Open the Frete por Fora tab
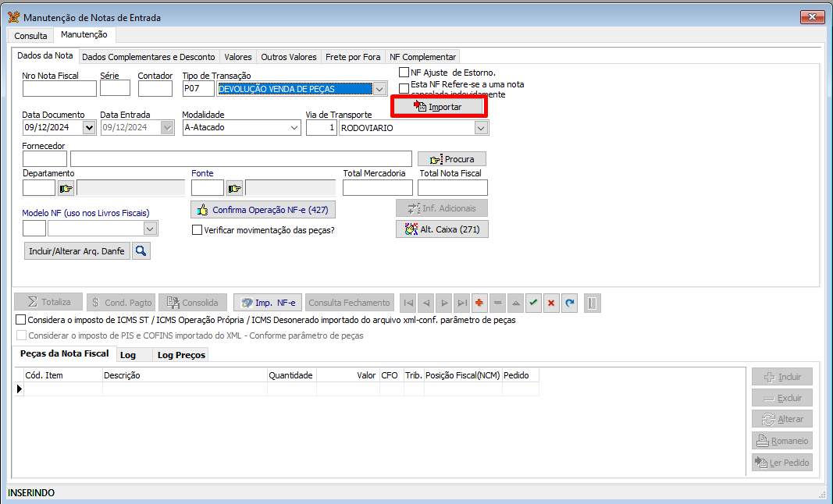 click(x=353, y=57)
